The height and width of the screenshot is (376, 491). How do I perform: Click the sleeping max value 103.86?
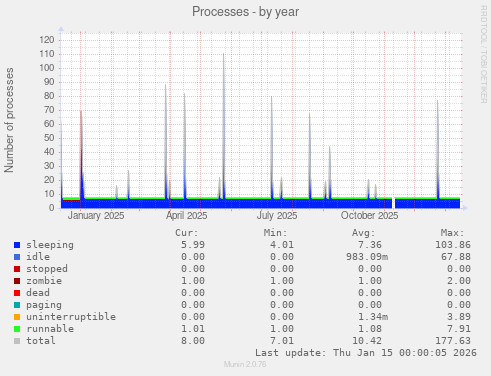coord(453,245)
